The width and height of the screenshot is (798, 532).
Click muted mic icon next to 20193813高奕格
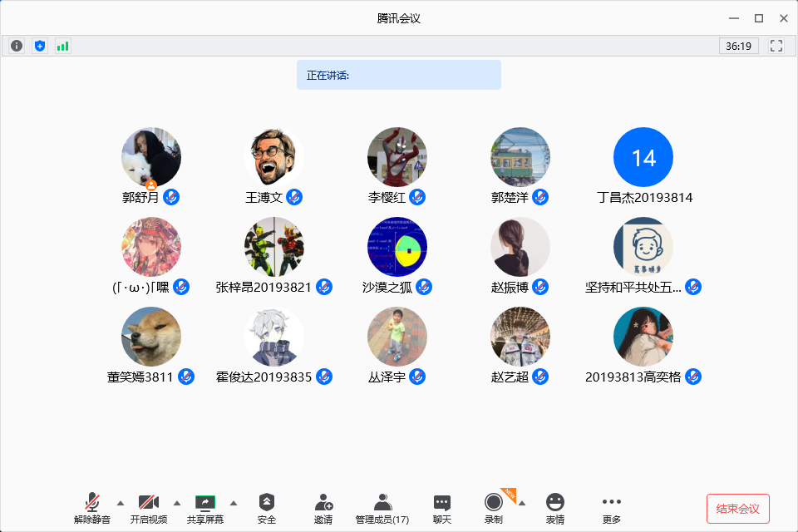[x=693, y=377]
